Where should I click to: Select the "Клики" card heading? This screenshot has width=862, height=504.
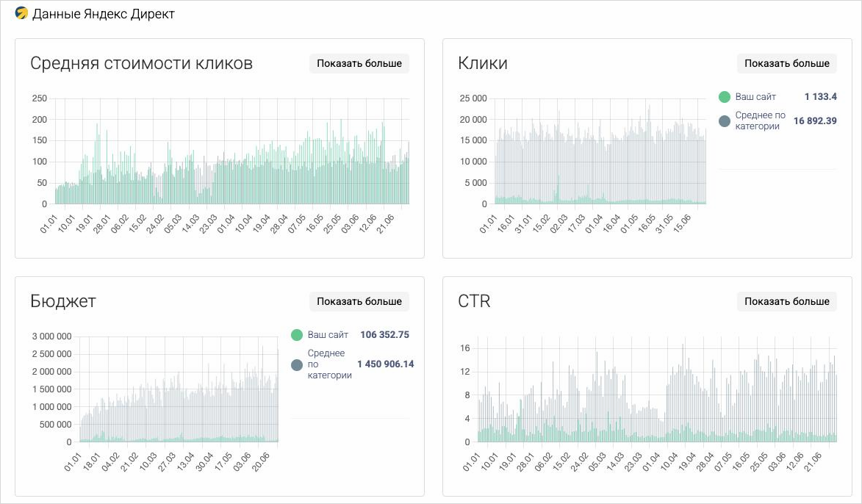(482, 63)
